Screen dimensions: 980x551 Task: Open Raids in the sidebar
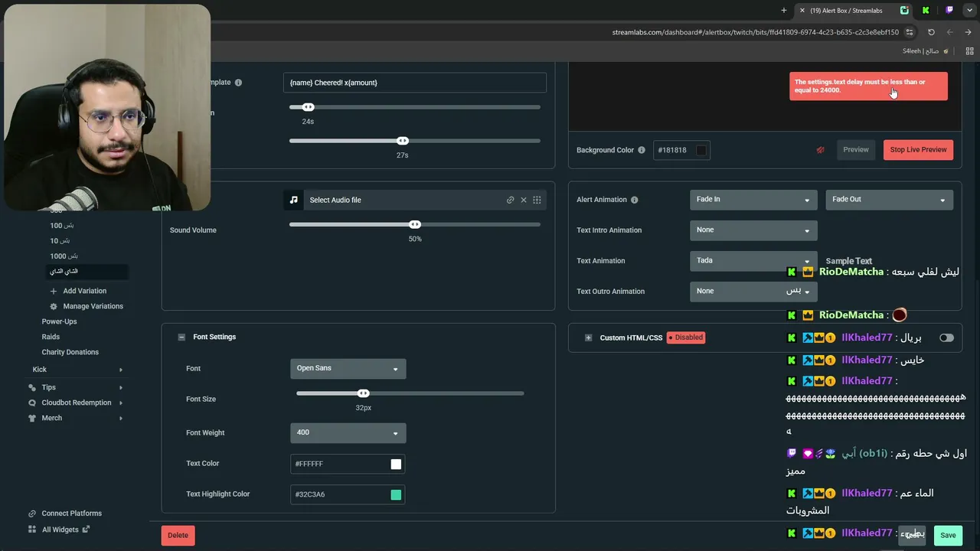click(51, 337)
